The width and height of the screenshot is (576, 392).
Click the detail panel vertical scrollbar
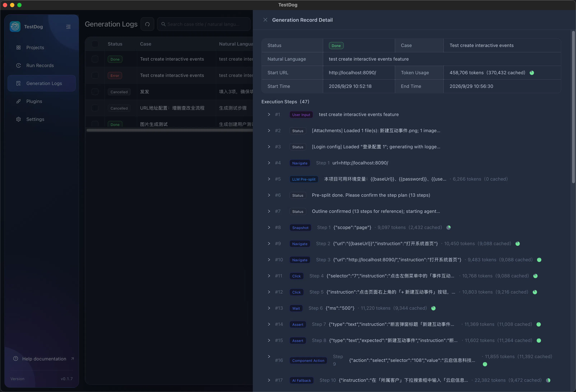tap(573, 107)
